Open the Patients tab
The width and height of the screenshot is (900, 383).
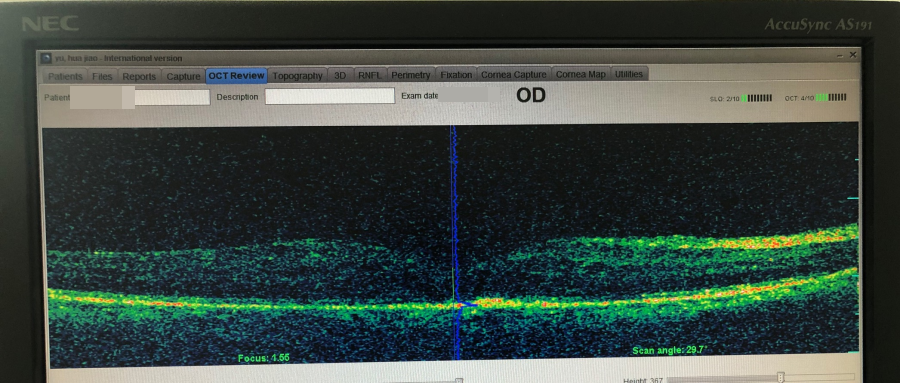coord(65,76)
